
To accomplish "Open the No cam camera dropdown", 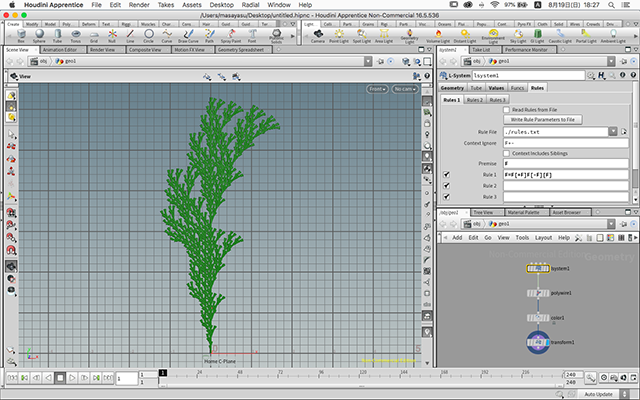I will pyautogui.click(x=405, y=89).
